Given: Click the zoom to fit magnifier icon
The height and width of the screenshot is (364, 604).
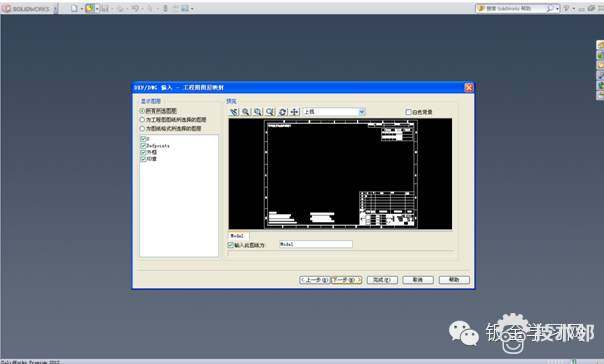Looking at the screenshot, I should pos(270,112).
